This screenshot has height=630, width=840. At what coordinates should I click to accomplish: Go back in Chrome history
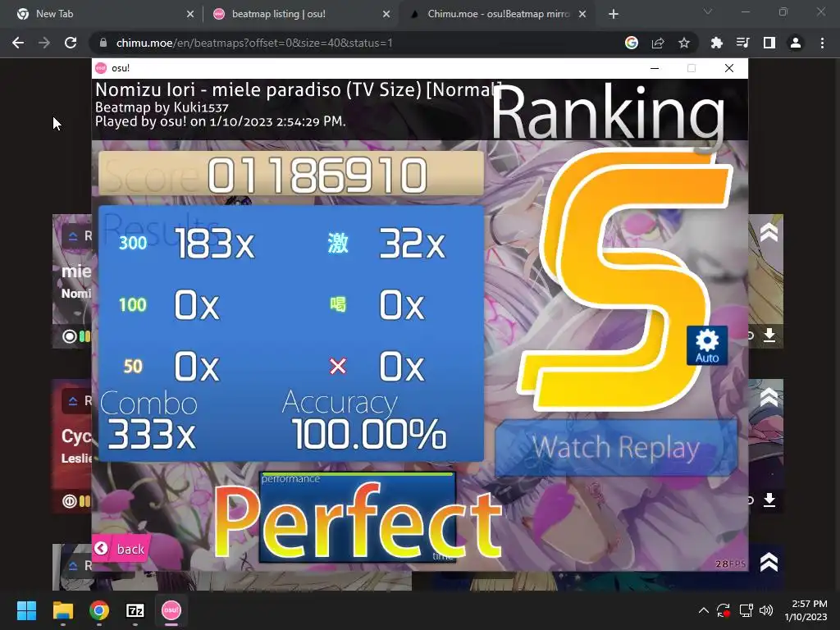18,43
